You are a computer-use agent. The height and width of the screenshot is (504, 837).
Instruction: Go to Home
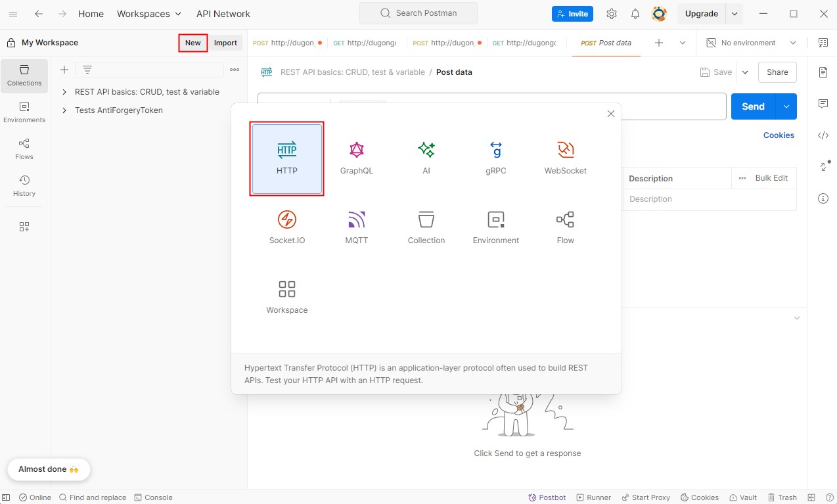(91, 14)
